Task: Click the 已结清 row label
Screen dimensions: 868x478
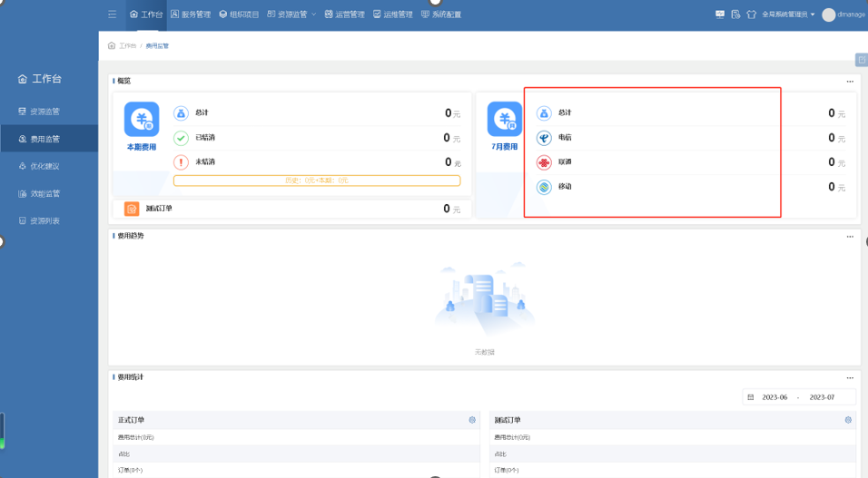Action: 205,137
